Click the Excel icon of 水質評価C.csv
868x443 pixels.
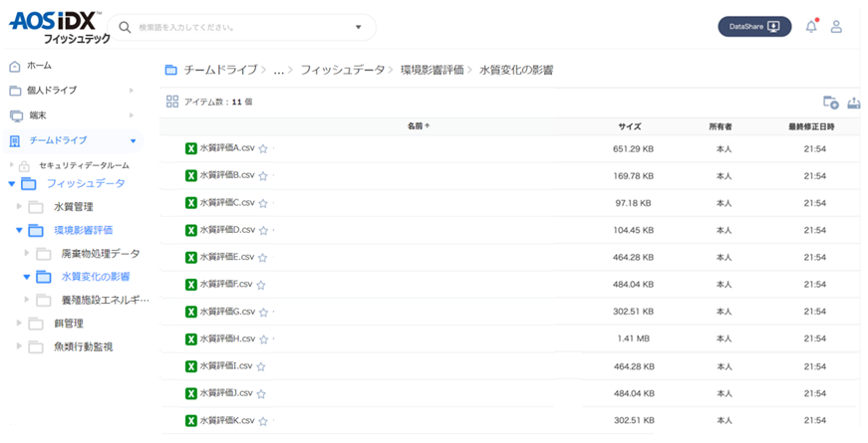191,202
